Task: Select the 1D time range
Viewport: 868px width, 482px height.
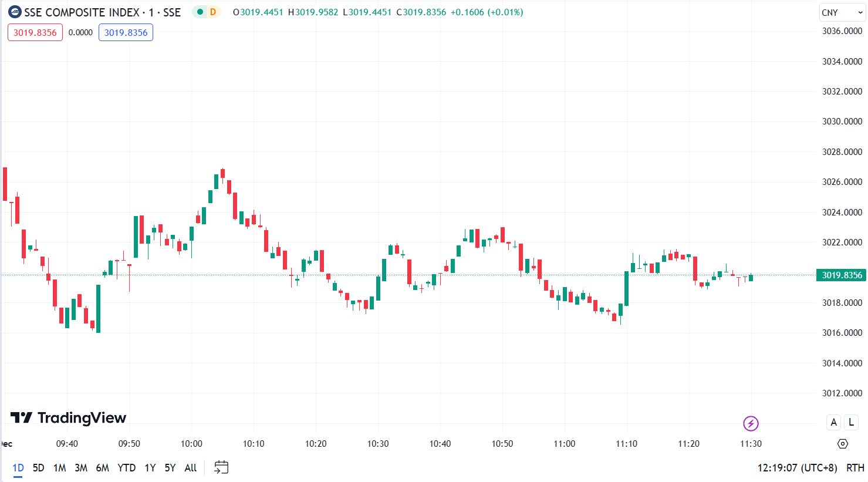Action: pos(18,468)
